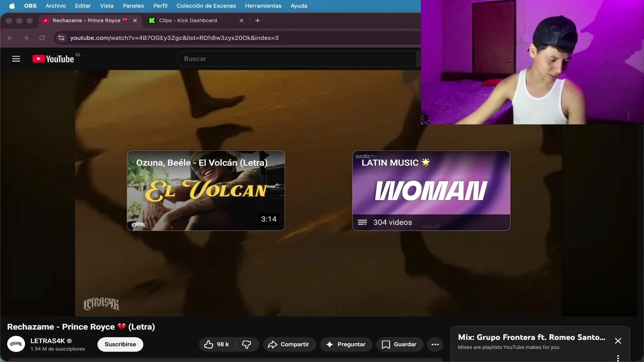Open more actions three-dot menu
The width and height of the screenshot is (644, 362).
pos(435,344)
